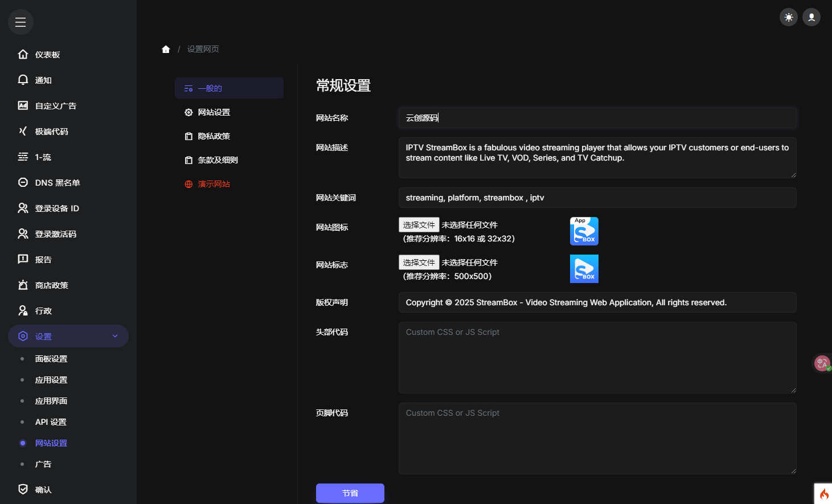Screen dimensions: 832x504
Task: Choose a file for 网站标志
Action: [x=419, y=263]
